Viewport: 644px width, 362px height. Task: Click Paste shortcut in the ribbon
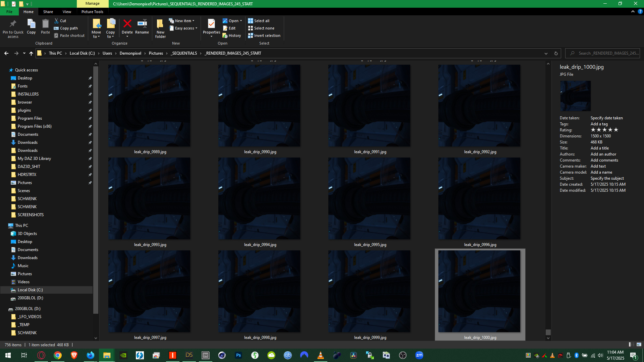coord(69,36)
